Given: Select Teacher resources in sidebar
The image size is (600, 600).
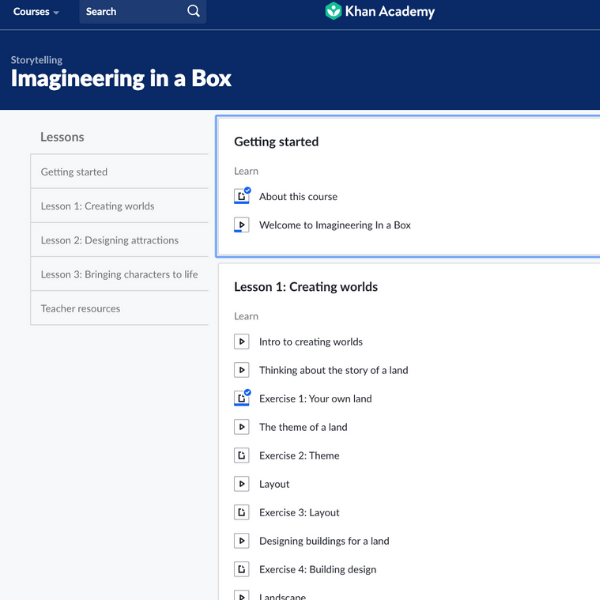Looking at the screenshot, I should click(x=119, y=308).
